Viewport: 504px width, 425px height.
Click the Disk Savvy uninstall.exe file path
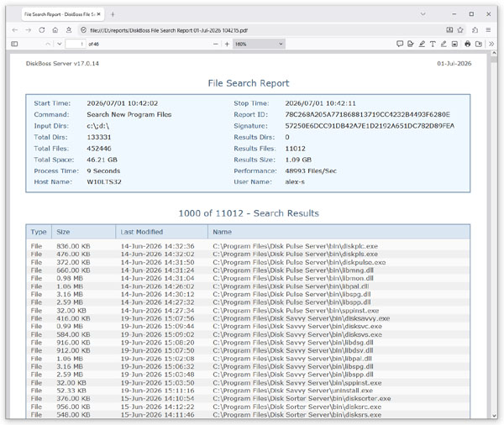coord(293,391)
